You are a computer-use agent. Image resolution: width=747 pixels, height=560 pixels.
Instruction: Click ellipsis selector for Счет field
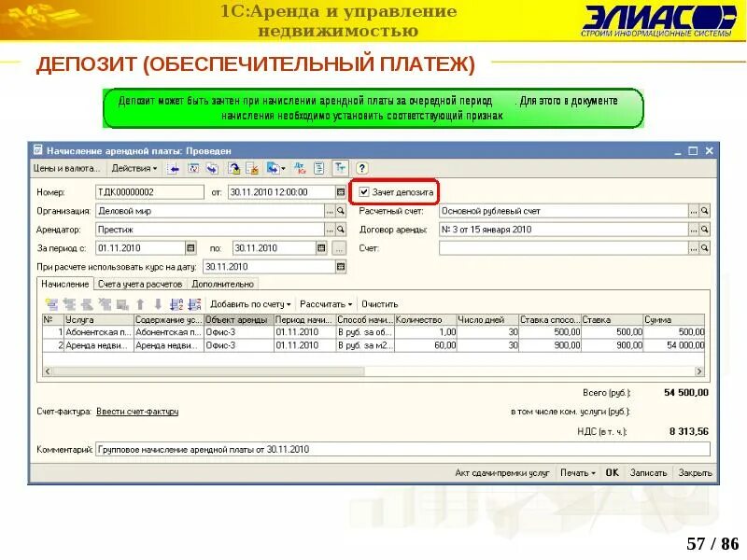(x=694, y=248)
